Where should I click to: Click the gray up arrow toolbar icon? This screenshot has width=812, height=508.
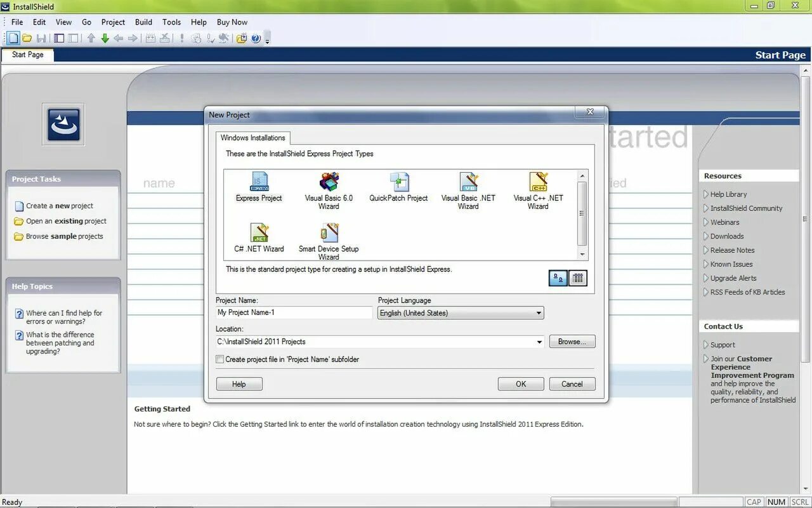(91, 38)
